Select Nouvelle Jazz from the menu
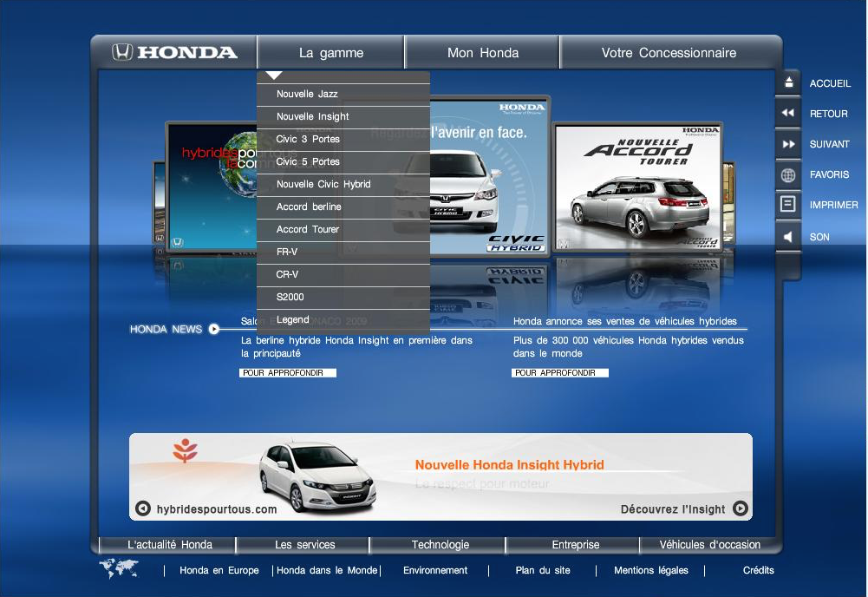The width and height of the screenshot is (868, 597). (x=343, y=94)
